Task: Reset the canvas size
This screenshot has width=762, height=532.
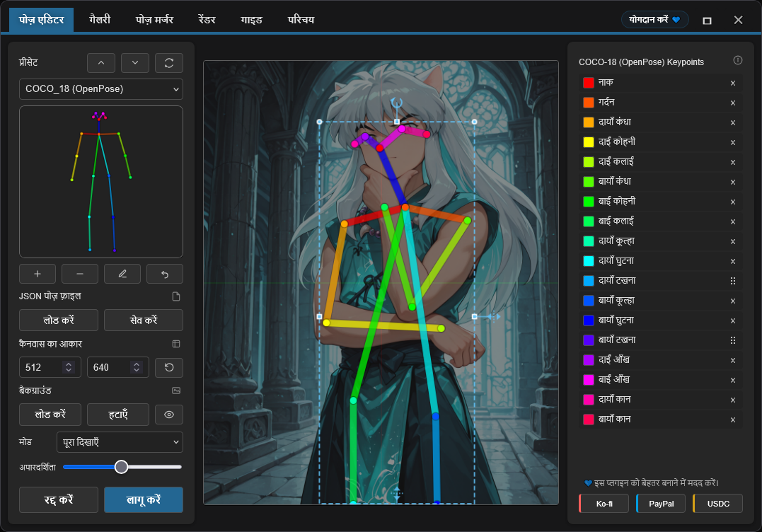Action: pyautogui.click(x=169, y=367)
